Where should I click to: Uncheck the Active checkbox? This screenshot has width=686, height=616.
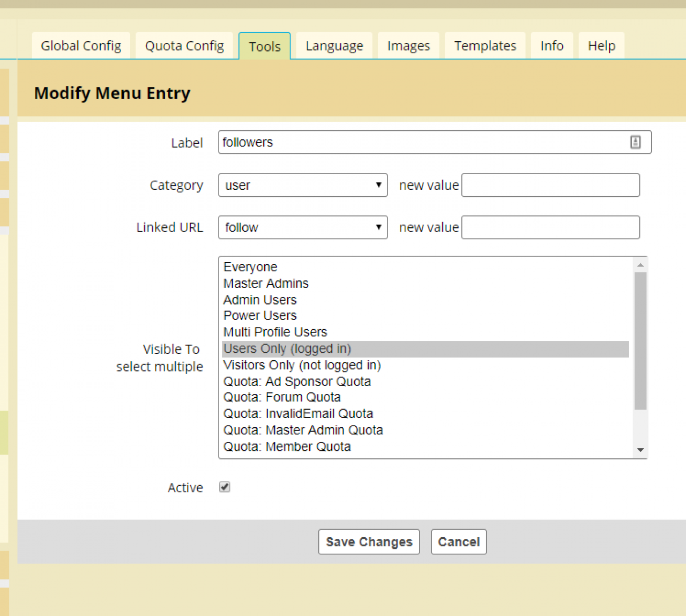[225, 487]
